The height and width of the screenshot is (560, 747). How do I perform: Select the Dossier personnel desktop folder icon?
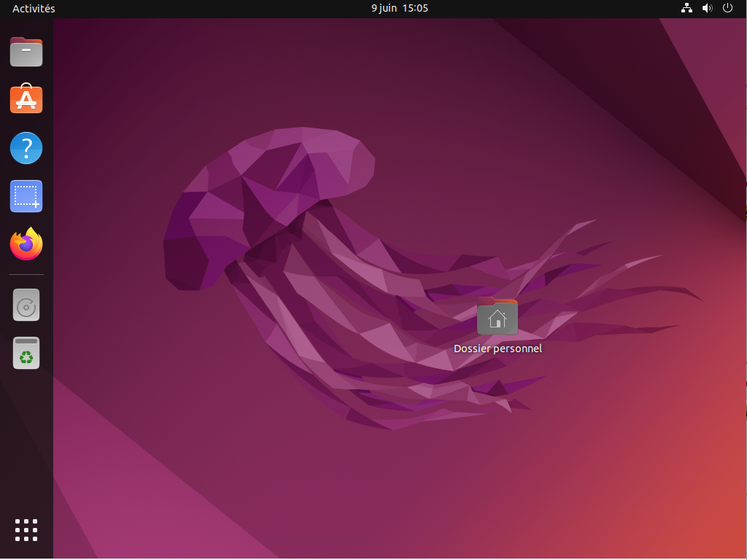(498, 316)
